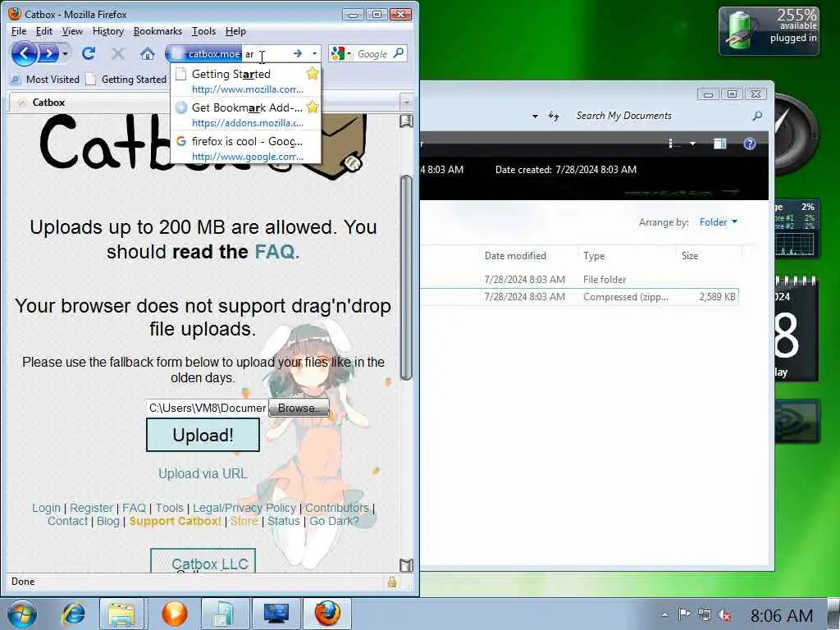Open the Contact link
The height and width of the screenshot is (630, 840).
tap(67, 521)
